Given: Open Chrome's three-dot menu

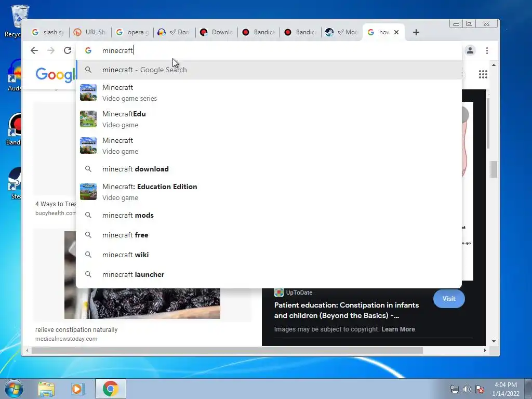Looking at the screenshot, I should point(487,50).
